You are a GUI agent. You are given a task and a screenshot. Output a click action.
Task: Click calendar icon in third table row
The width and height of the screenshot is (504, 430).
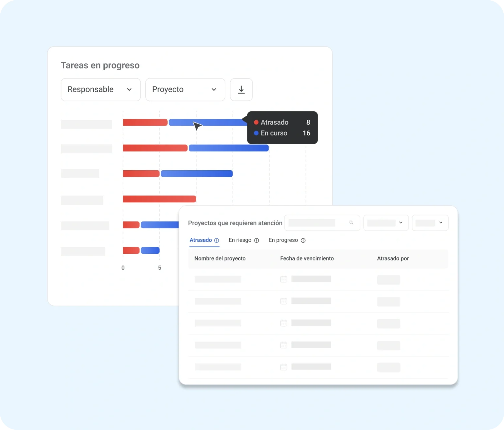coord(283,323)
